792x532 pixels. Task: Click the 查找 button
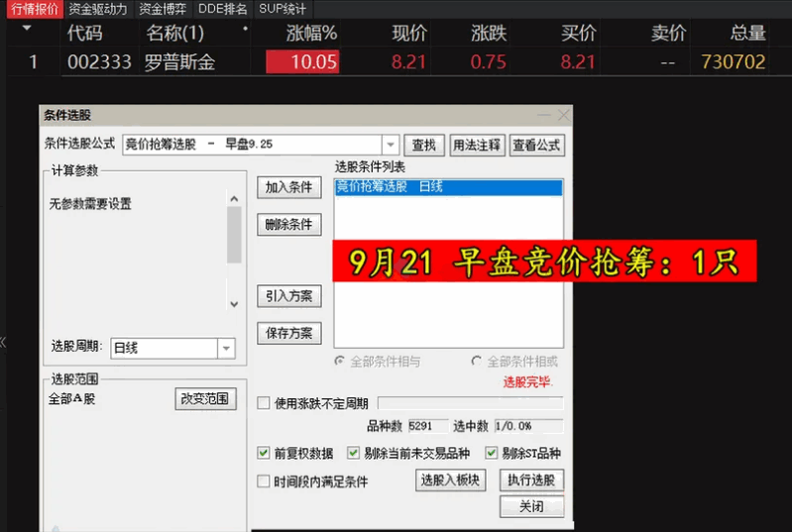click(424, 146)
